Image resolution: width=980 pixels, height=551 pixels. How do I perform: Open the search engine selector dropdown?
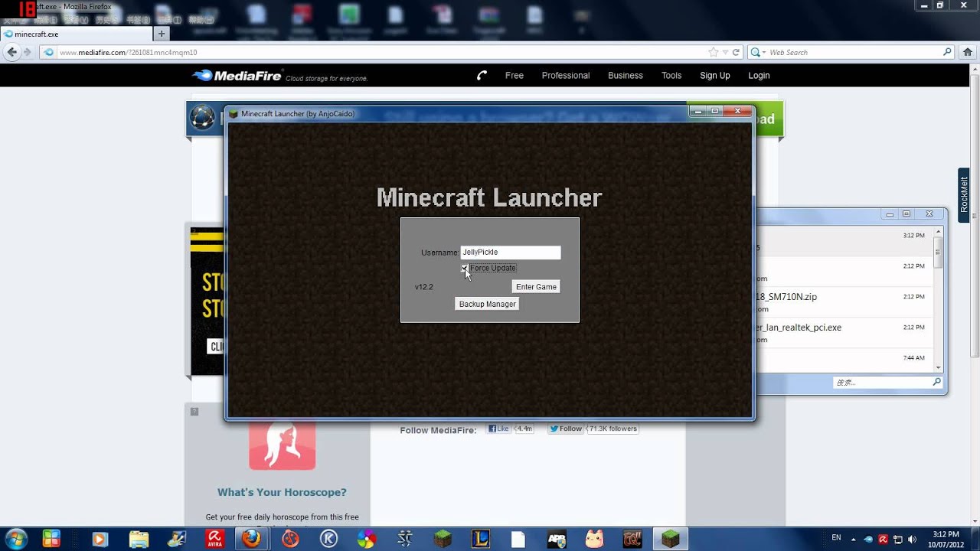pyautogui.click(x=757, y=52)
